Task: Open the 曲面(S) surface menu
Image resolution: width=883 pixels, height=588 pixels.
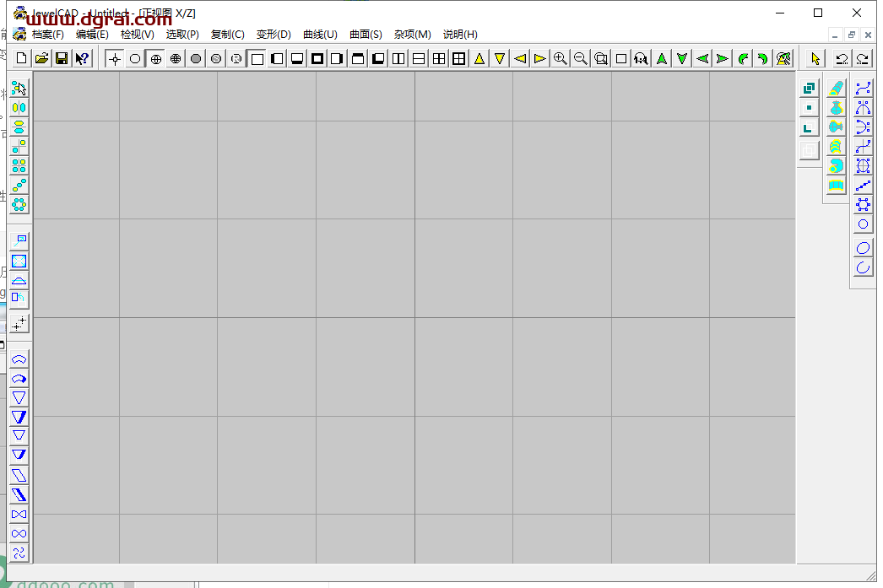Action: [366, 35]
